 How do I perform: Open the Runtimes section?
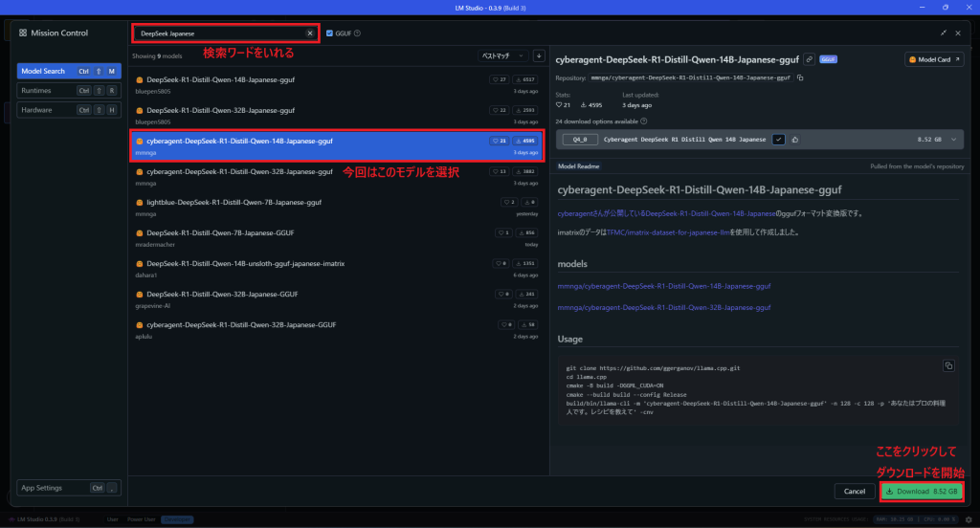[x=68, y=91]
